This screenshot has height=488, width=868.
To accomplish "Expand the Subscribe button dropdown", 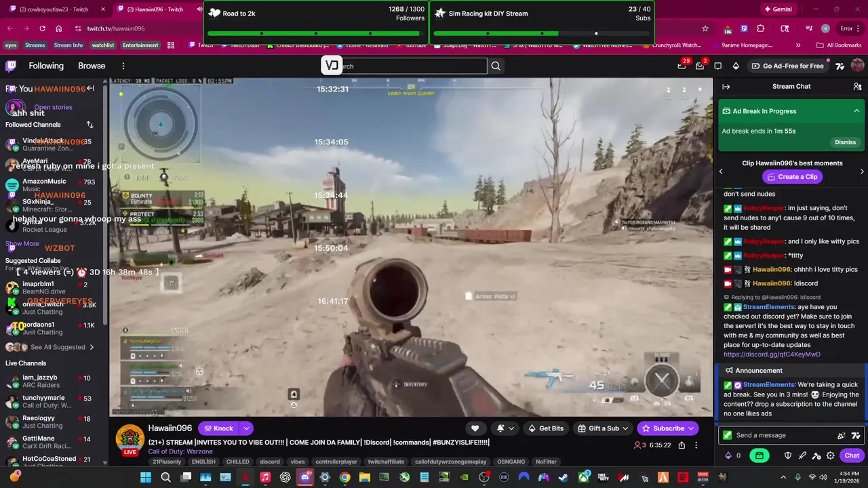I will (x=691, y=428).
